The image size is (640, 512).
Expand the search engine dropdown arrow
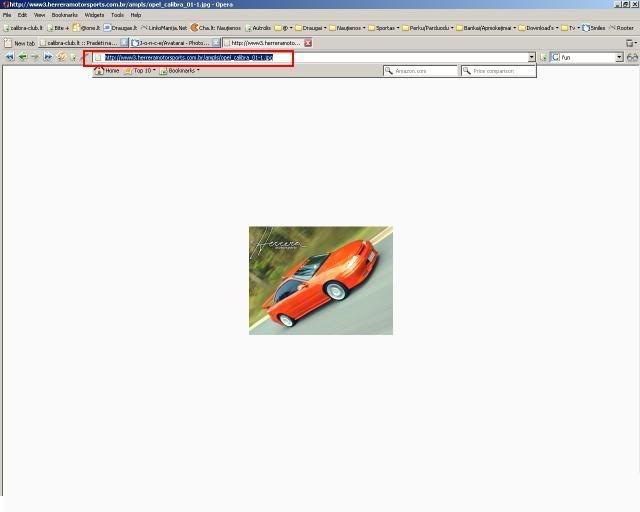619,58
